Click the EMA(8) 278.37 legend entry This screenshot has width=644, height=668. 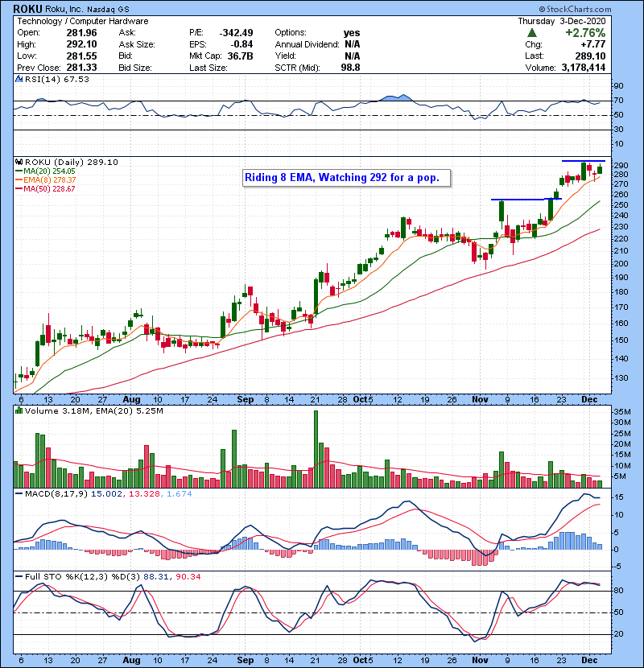[x=46, y=179]
